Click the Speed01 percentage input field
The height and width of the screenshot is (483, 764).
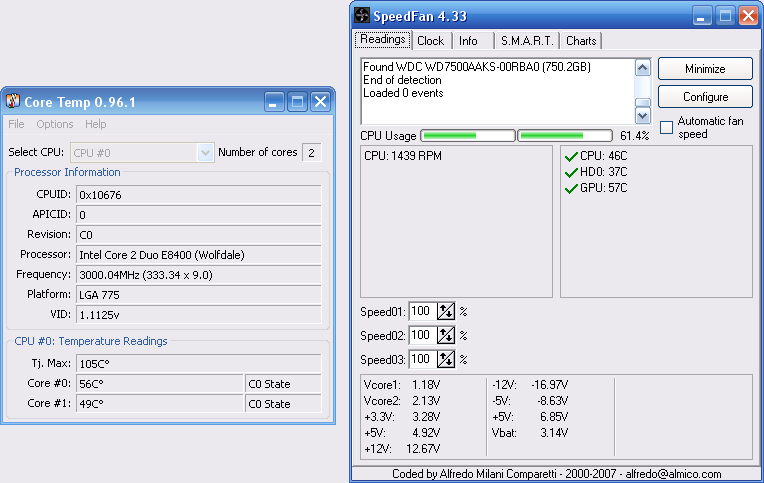click(x=421, y=312)
